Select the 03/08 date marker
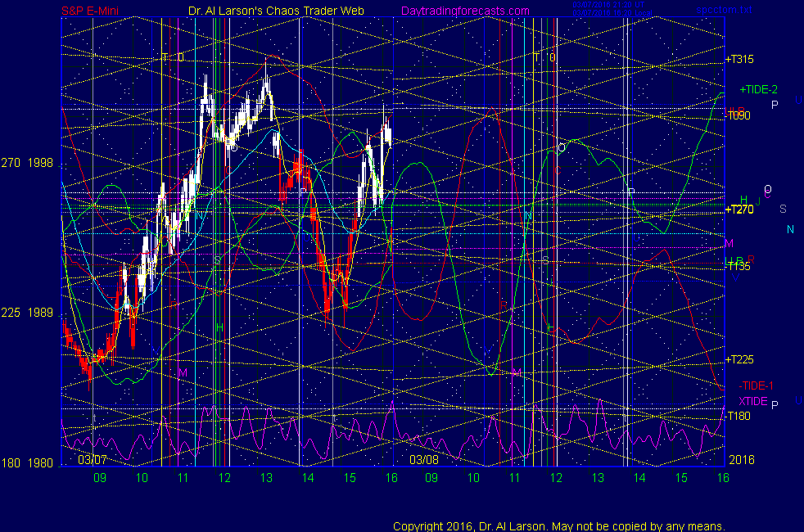804x532 pixels. pyautogui.click(x=424, y=459)
